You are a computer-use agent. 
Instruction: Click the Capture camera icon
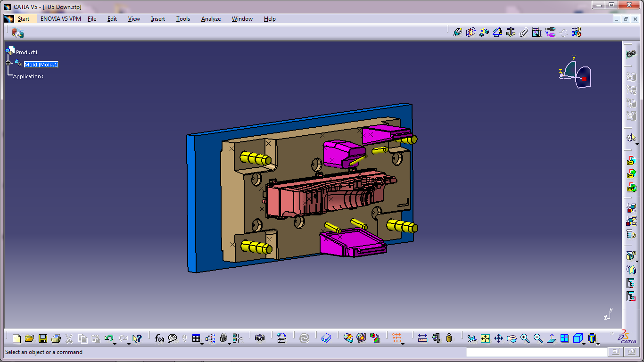260,338
